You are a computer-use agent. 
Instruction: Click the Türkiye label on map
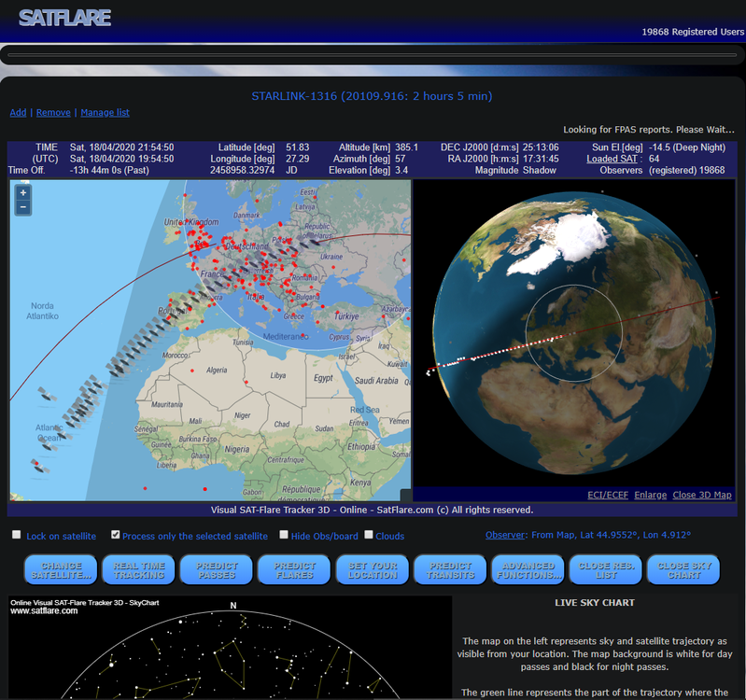[x=346, y=316]
